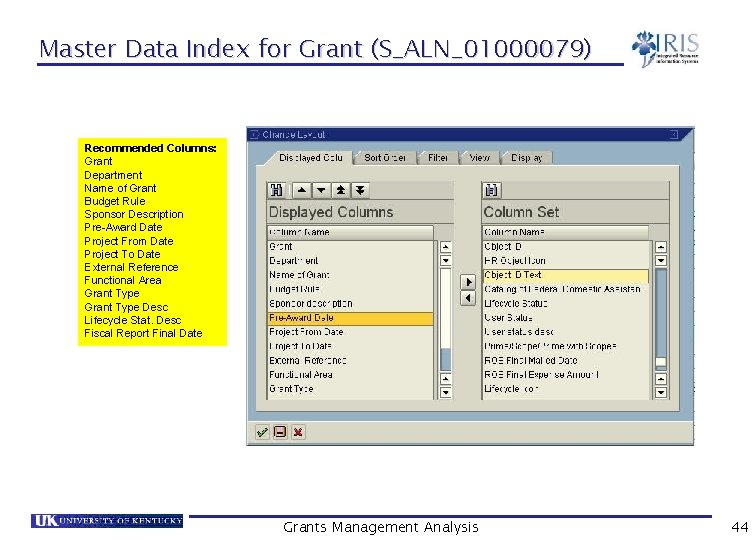The width and height of the screenshot is (756, 540).
Task: Click the right arrow to hide selected column
Action: coord(468,282)
